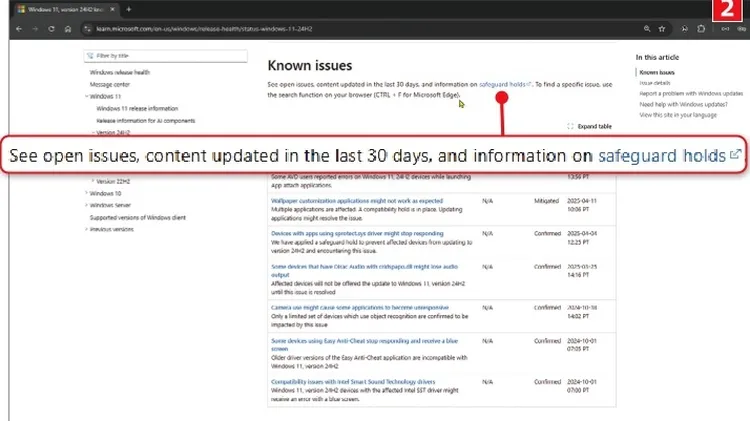Viewport: 750px width, 421px height.
Task: Click Confirmed status in the sprotect.sys row
Action: 547,233
